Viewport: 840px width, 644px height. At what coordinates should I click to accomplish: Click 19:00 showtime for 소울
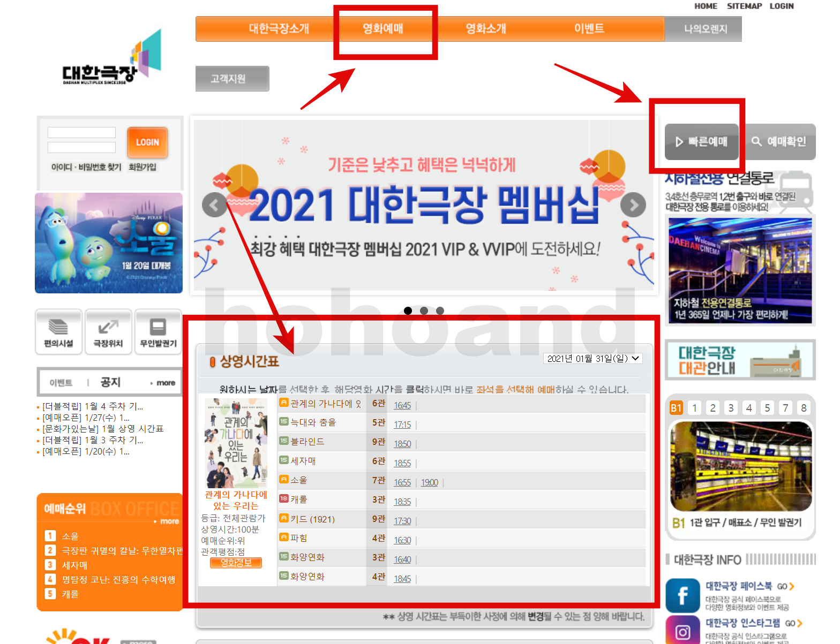pyautogui.click(x=430, y=483)
